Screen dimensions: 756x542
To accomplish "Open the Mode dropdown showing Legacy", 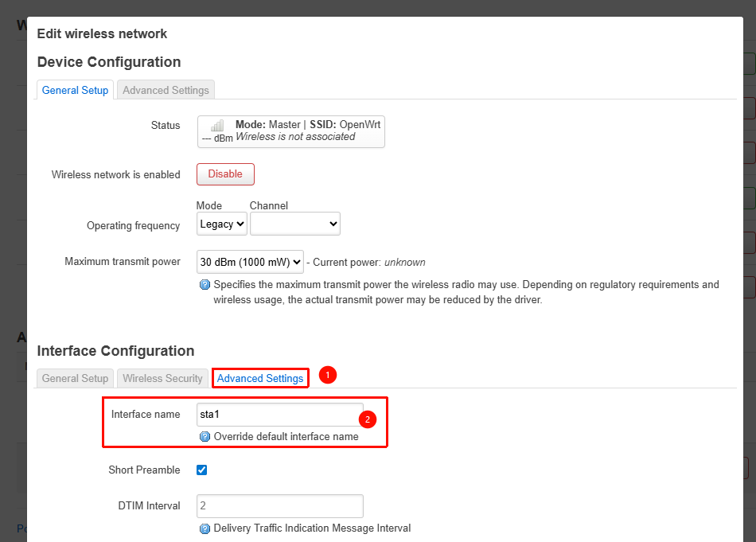I will tap(221, 224).
